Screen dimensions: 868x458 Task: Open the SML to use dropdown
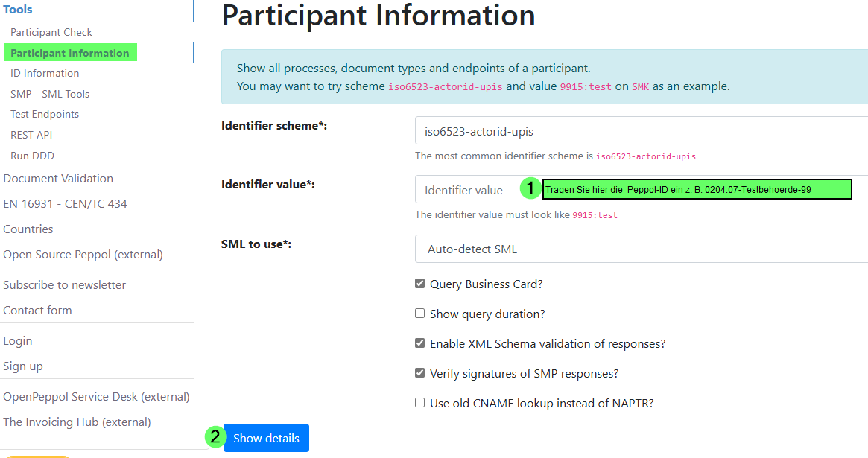click(641, 249)
